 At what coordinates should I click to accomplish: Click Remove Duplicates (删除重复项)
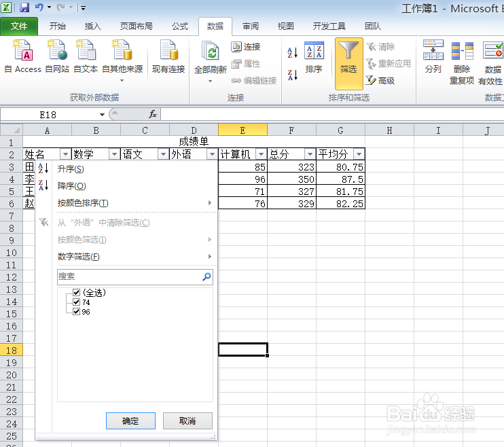[x=462, y=62]
